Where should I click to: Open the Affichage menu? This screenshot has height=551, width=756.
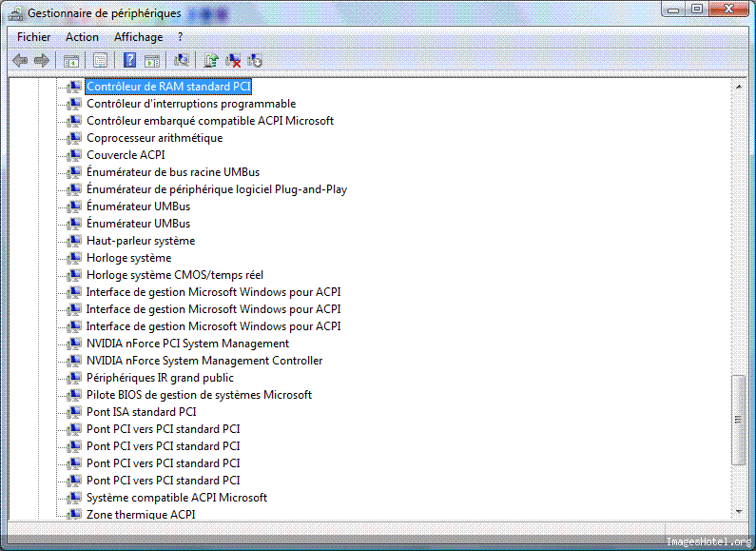click(138, 37)
